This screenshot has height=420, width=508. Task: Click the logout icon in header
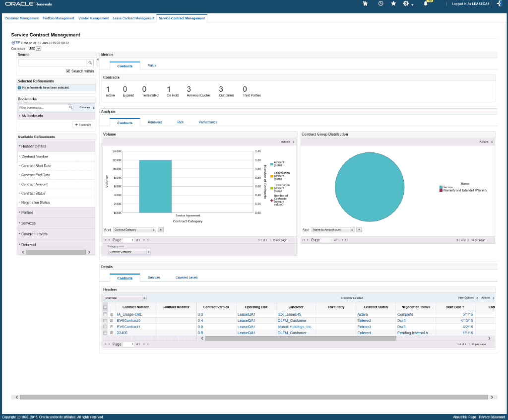[x=499, y=3]
